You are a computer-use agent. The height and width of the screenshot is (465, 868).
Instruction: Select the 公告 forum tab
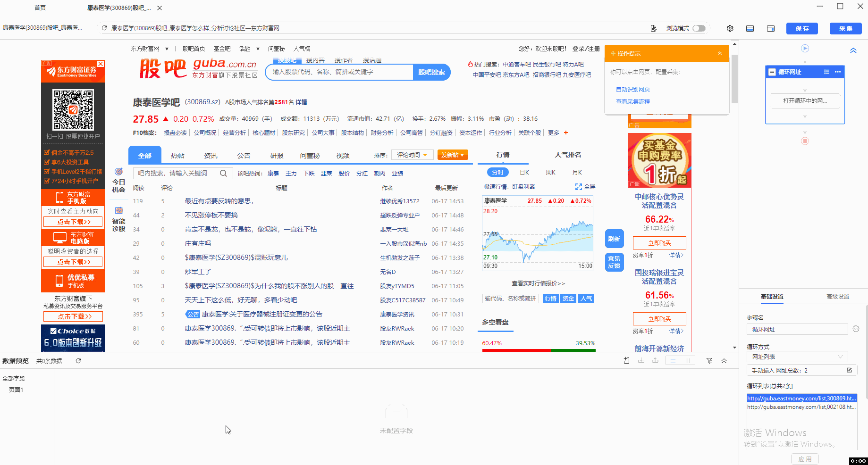[x=244, y=156]
